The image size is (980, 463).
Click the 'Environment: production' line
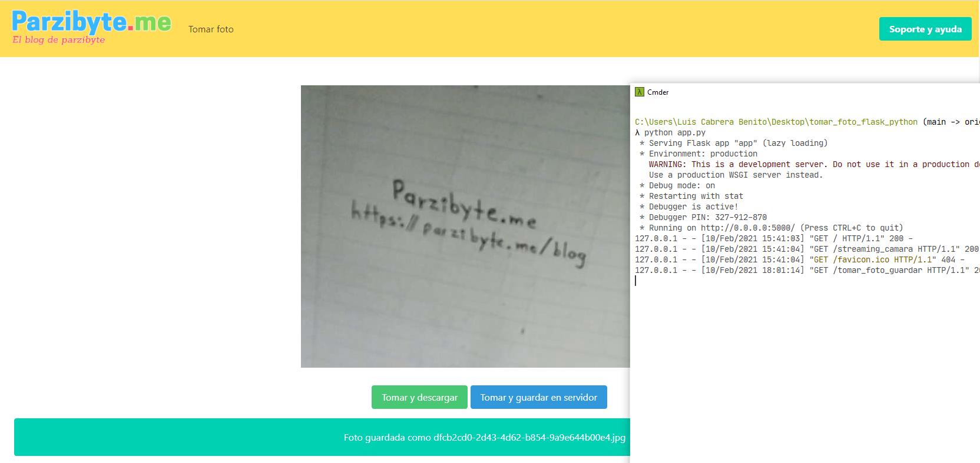coord(698,154)
